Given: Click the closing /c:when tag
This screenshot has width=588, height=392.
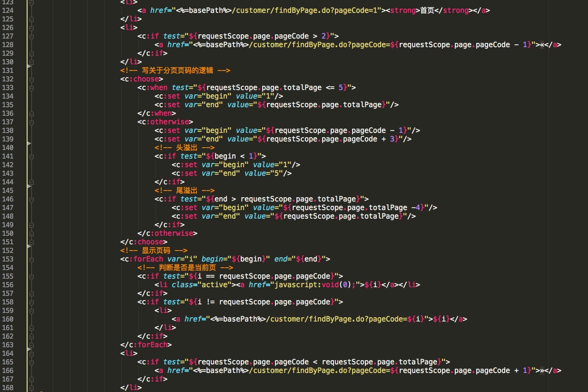Looking at the screenshot, I should (x=157, y=113).
